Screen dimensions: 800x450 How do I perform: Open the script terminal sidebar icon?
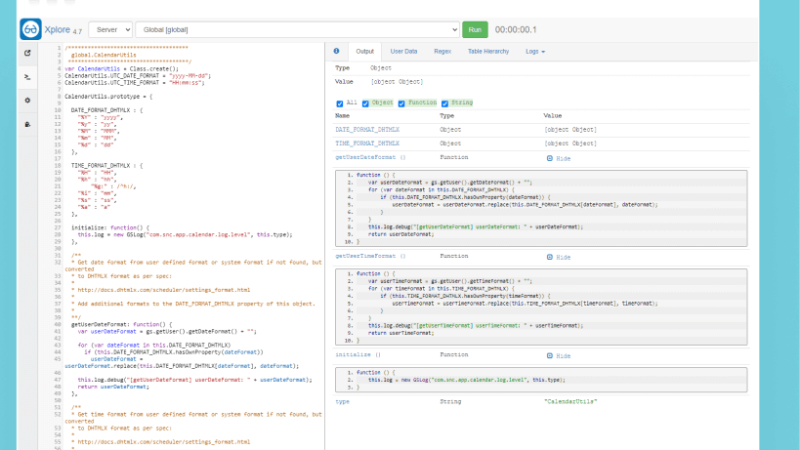point(27,76)
